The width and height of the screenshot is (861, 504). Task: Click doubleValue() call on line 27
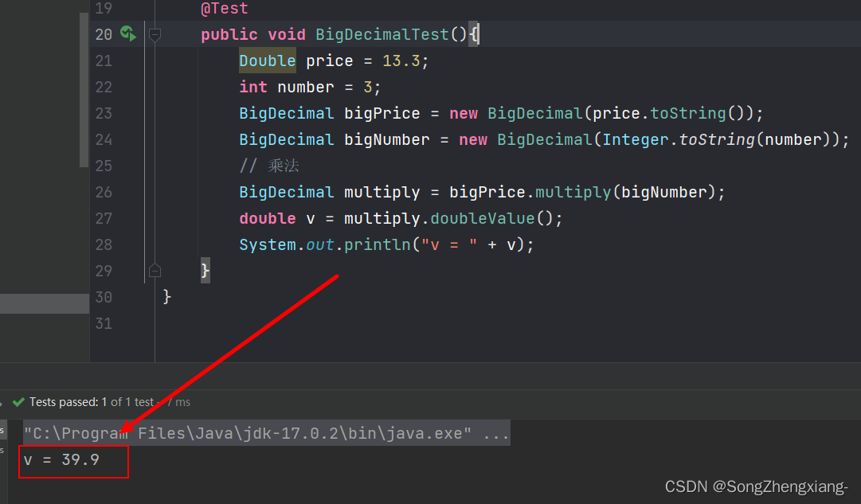pyautogui.click(x=492, y=218)
